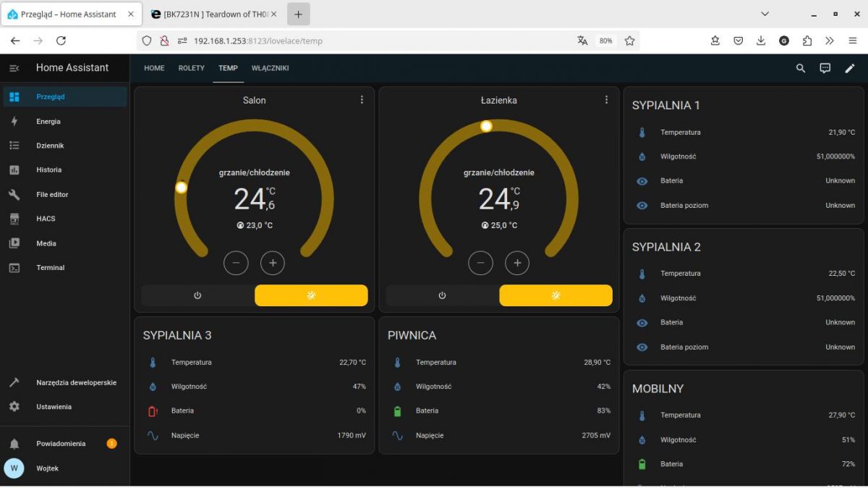Open Powiadomienia notifications panel
The image size is (868, 488).
(x=65, y=443)
